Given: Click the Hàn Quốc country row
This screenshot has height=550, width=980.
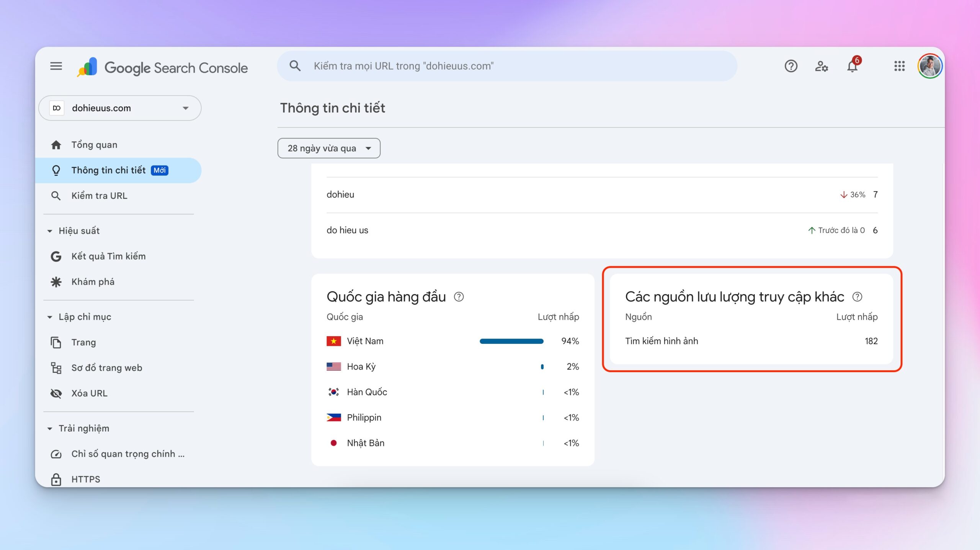Looking at the screenshot, I should (452, 392).
